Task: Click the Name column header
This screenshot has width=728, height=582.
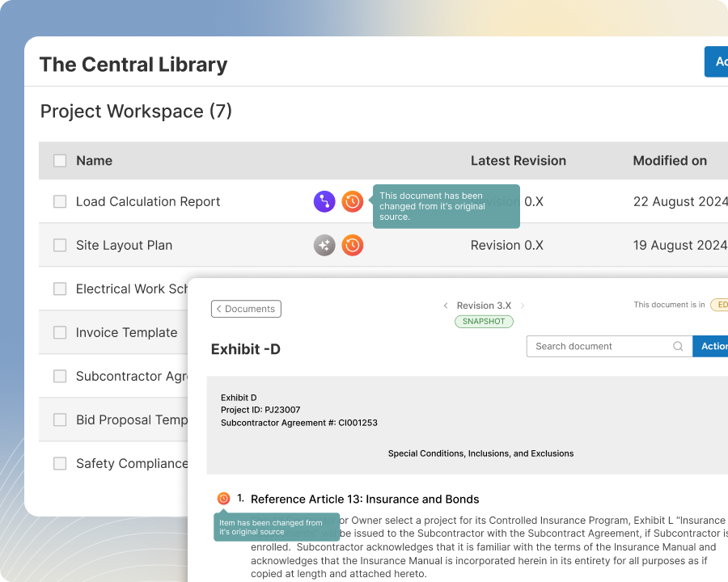Action: tap(95, 161)
